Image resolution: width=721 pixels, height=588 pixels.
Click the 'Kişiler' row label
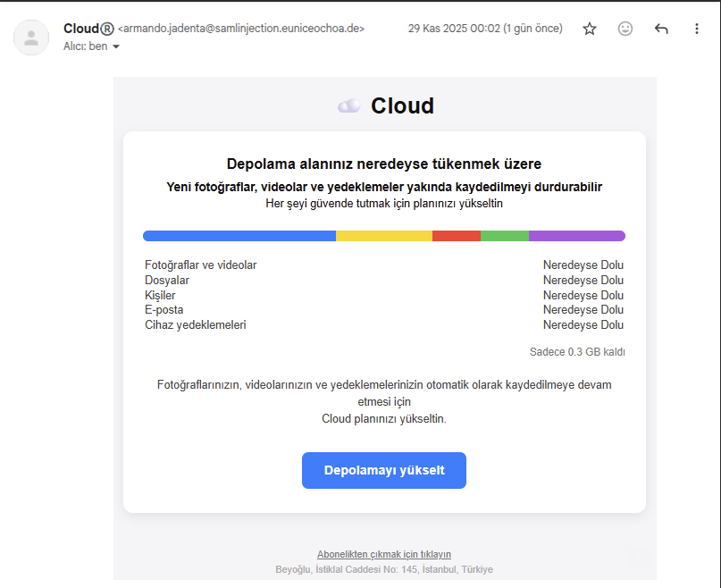click(x=160, y=296)
